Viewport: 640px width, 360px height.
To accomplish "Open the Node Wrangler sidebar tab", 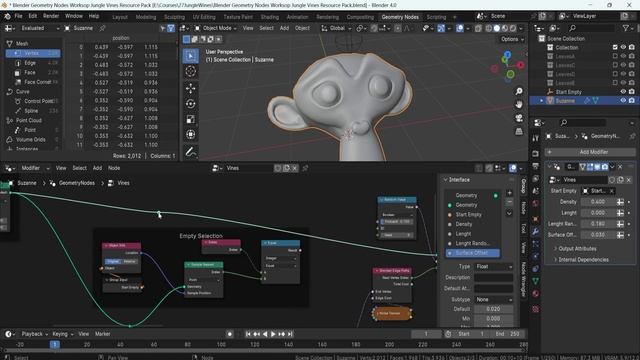I will coord(523,279).
